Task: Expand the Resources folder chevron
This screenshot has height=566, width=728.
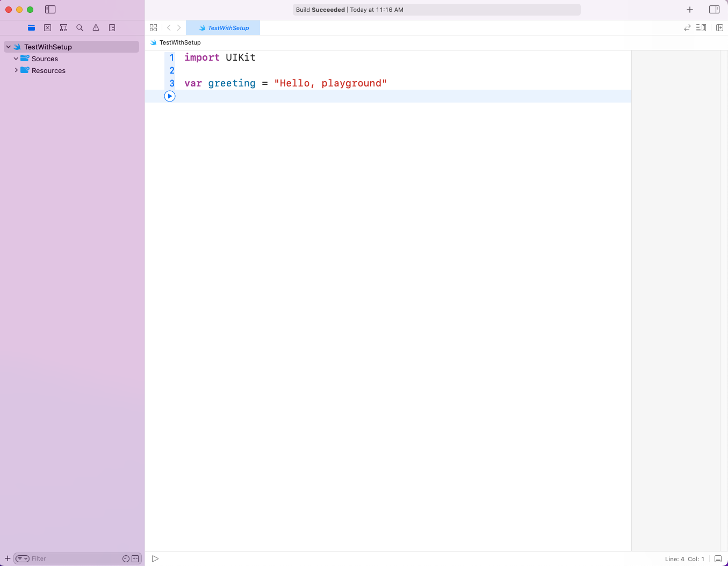Action: pyautogui.click(x=16, y=70)
